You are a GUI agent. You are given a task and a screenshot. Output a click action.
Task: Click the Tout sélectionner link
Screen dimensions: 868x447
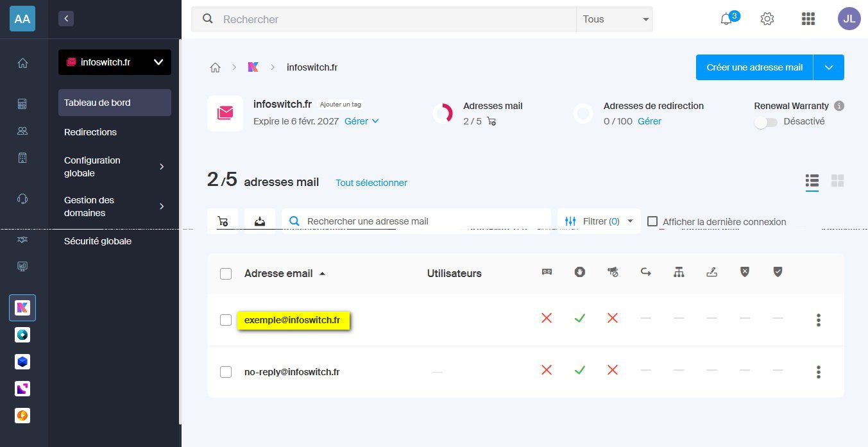(371, 183)
